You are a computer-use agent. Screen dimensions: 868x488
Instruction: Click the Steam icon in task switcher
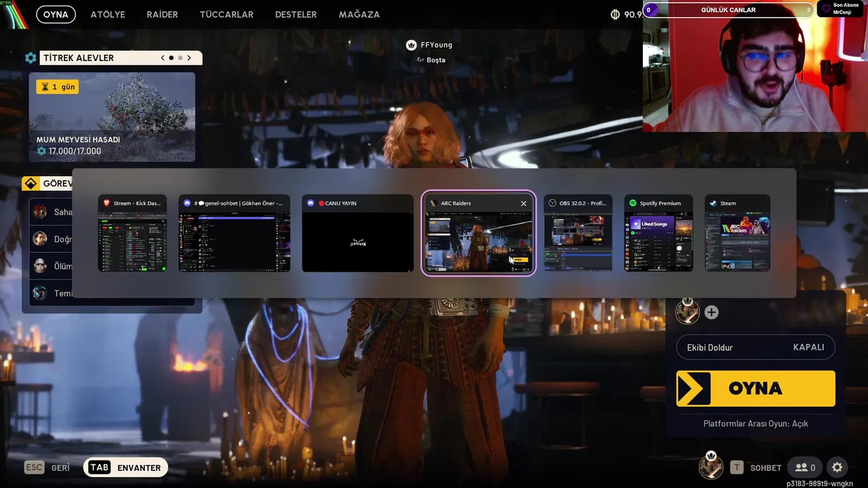[x=713, y=203]
